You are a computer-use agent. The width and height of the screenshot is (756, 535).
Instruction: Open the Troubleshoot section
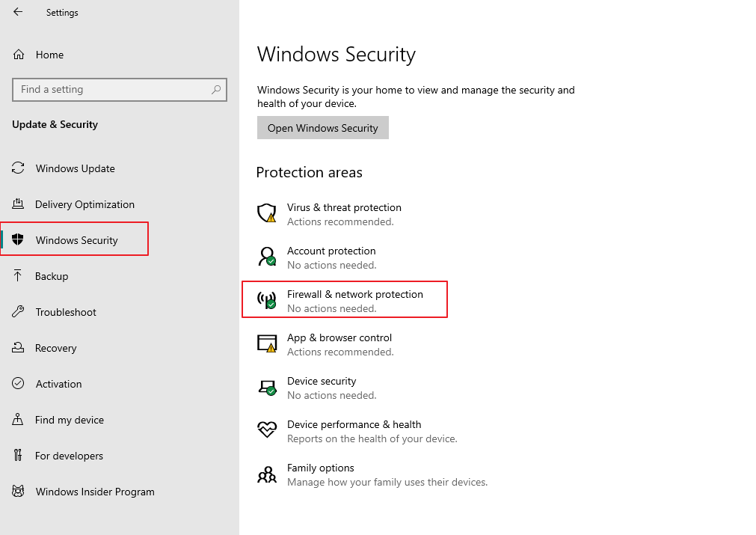(66, 312)
